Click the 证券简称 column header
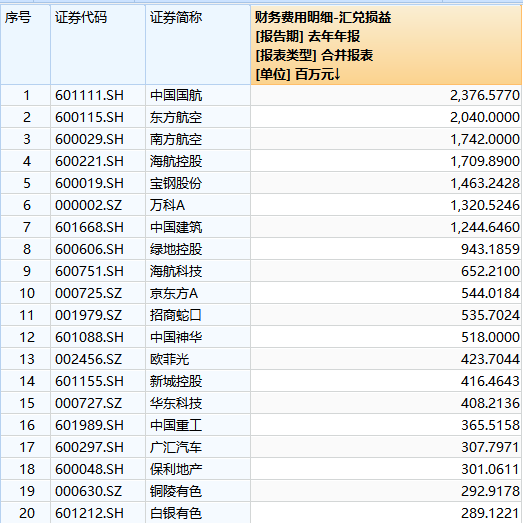This screenshot has height=523, width=523. (198, 45)
